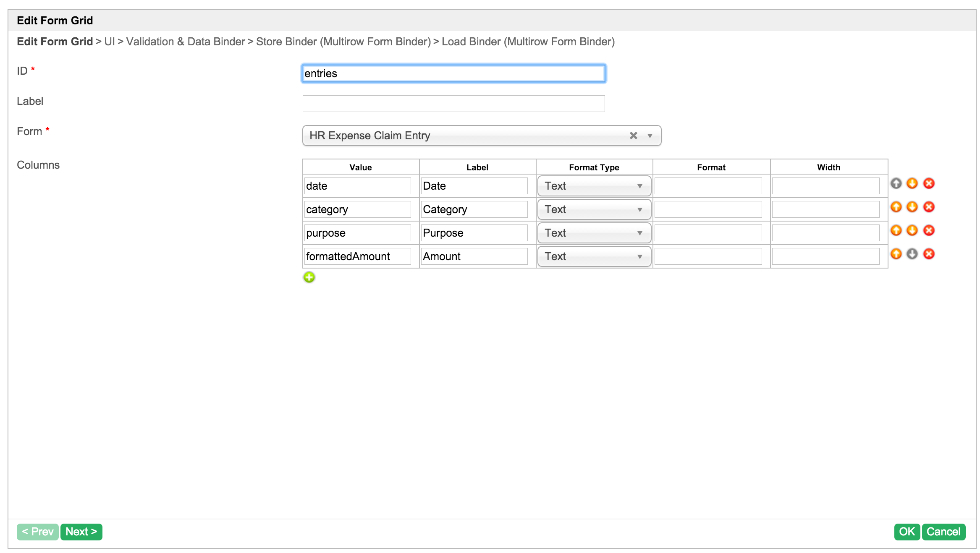Open the Form dropdown list
This screenshot has height=553, width=980.
[650, 136]
